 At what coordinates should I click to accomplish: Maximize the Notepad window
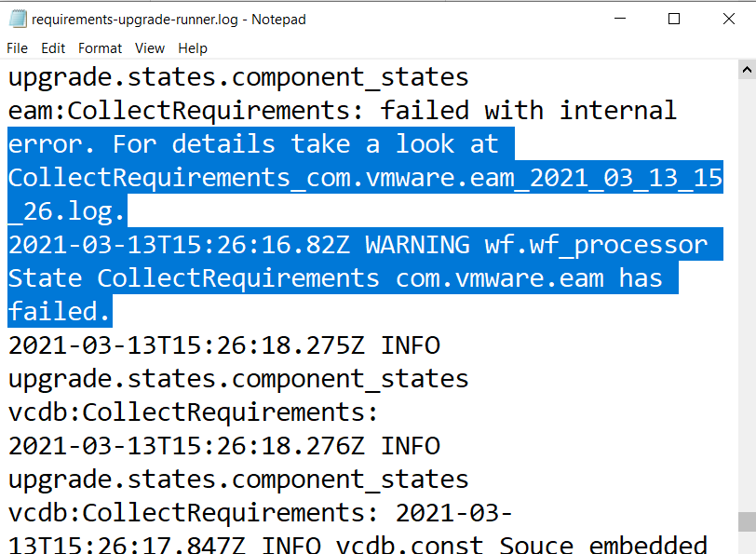coord(674,20)
